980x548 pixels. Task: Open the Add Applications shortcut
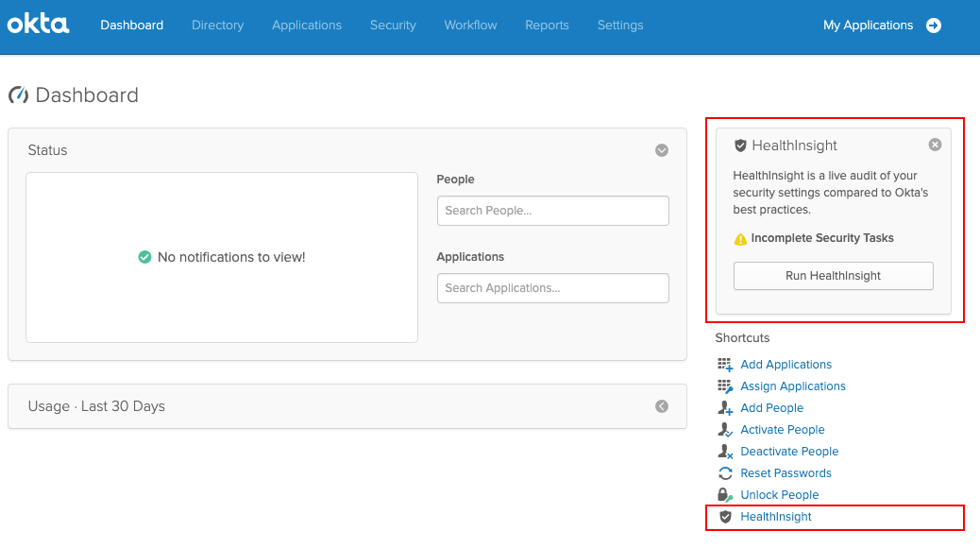786,365
